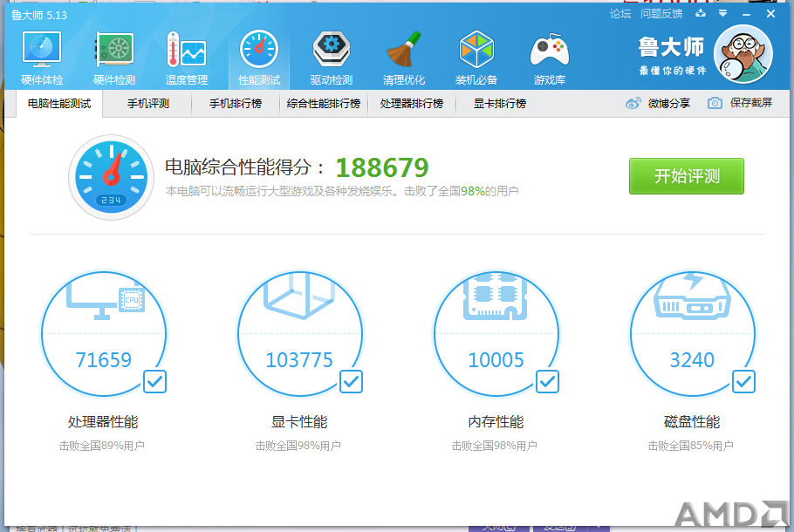794x532 pixels.
Task: Click the speedometer gauge icon showing 234
Action: point(112,177)
